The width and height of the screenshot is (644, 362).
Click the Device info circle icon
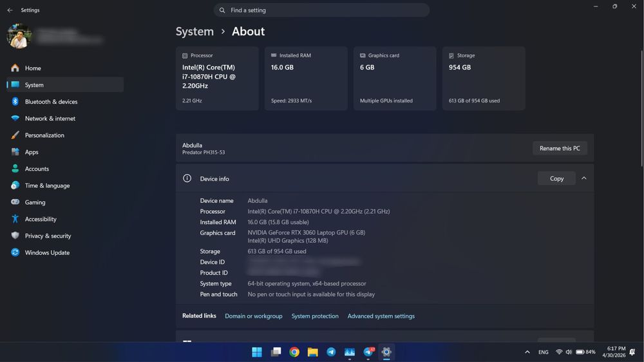tap(187, 178)
